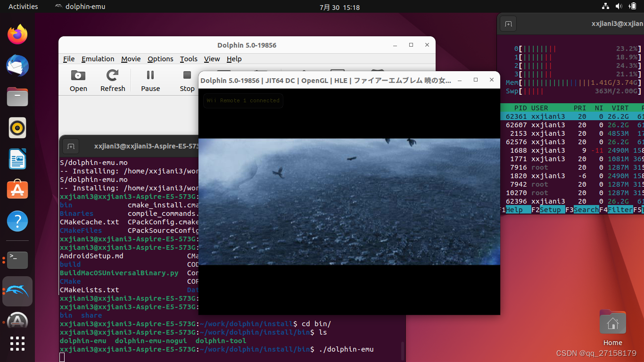Select htop process row 10270 root
This screenshot has width=644, height=362.
tap(571, 193)
